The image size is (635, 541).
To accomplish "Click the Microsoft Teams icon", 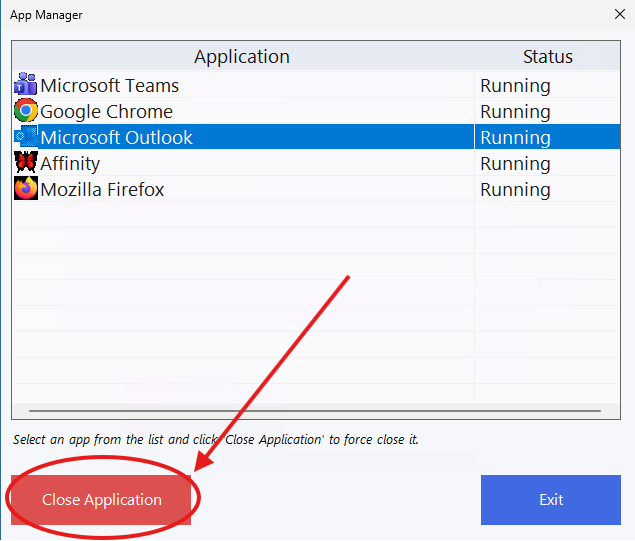I will pos(26,85).
